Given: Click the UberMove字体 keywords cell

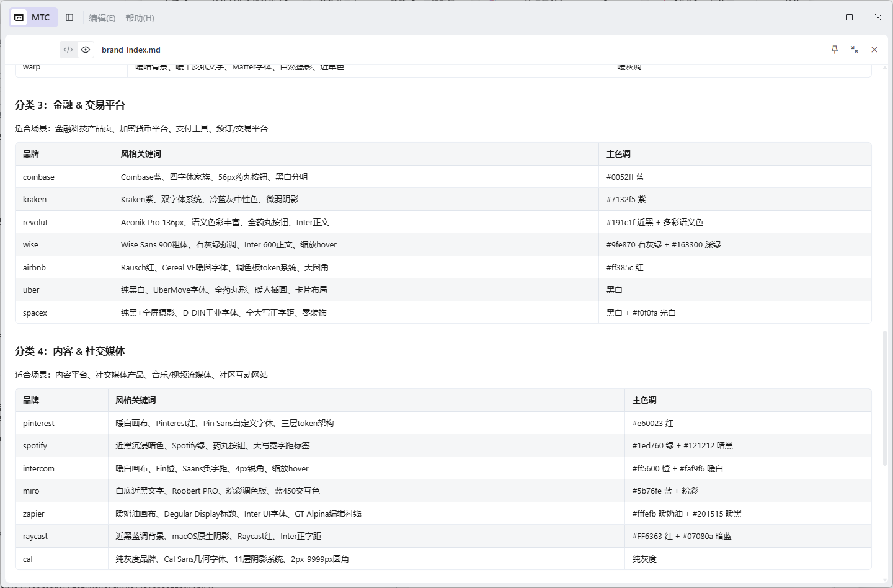Looking at the screenshot, I should point(356,290).
